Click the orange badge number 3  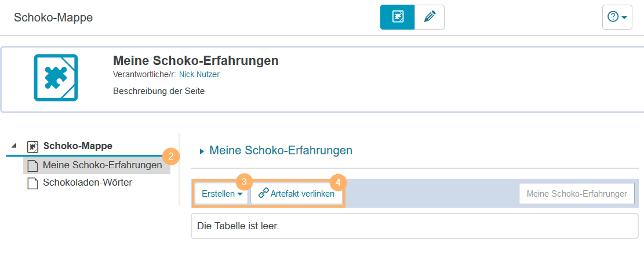pos(244,181)
